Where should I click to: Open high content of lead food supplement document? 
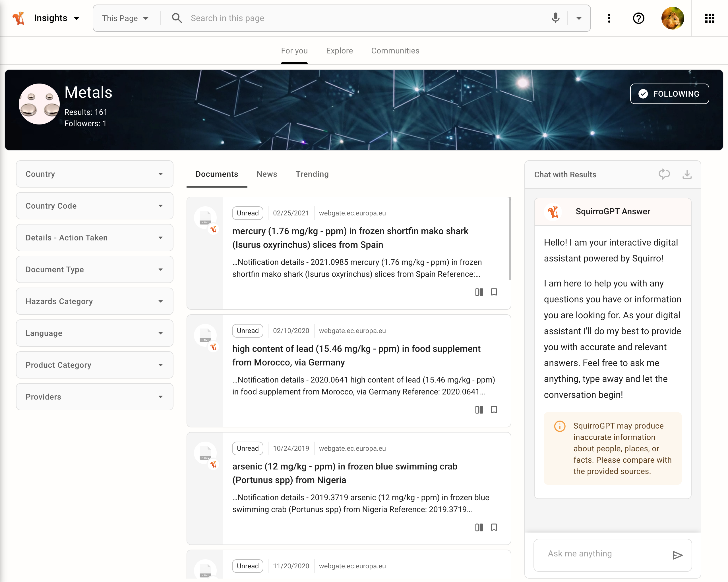[356, 356]
